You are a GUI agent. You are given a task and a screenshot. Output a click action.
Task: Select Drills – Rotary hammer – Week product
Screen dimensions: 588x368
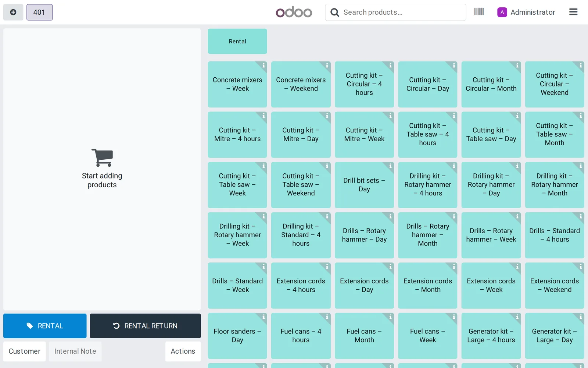[x=491, y=235]
